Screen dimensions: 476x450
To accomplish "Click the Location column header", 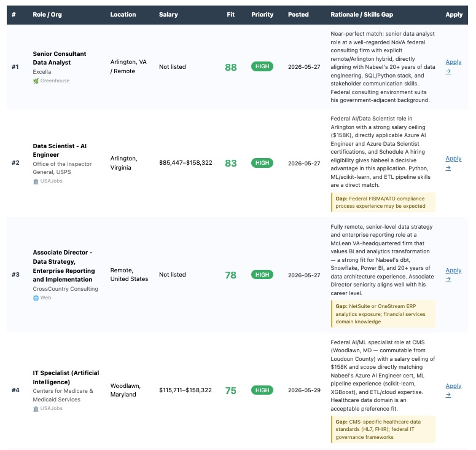I will (123, 15).
